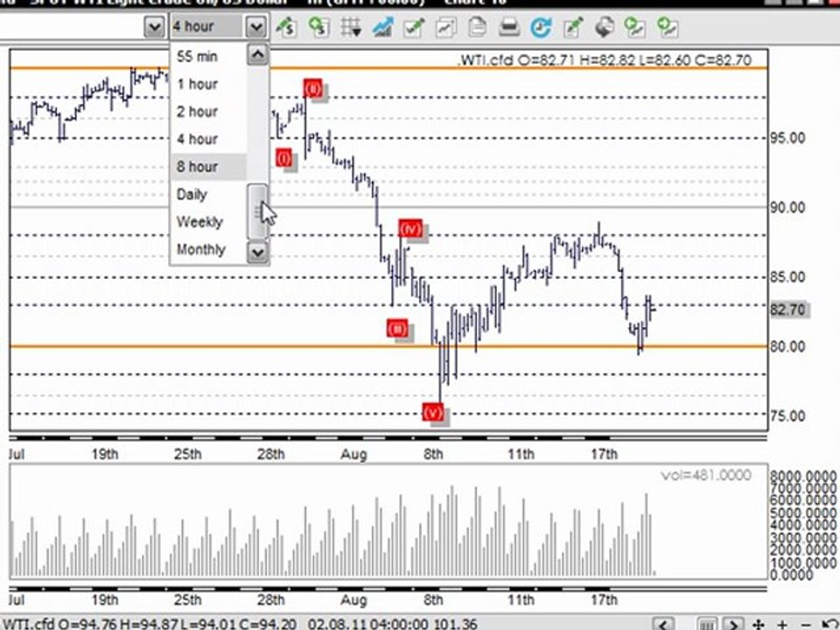This screenshot has height=630, width=840.
Task: Open the 4 hour timeframe combo box arrow
Action: 255,27
